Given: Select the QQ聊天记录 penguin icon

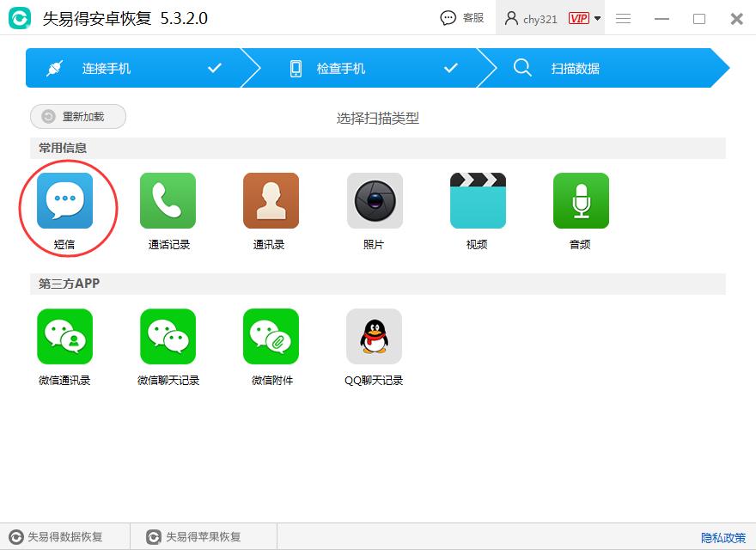Looking at the screenshot, I should pyautogui.click(x=374, y=335).
